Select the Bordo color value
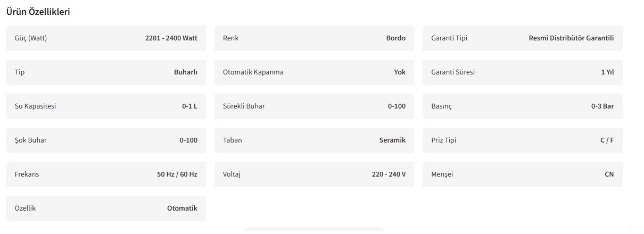This screenshot has width=644, height=234. coord(395,38)
